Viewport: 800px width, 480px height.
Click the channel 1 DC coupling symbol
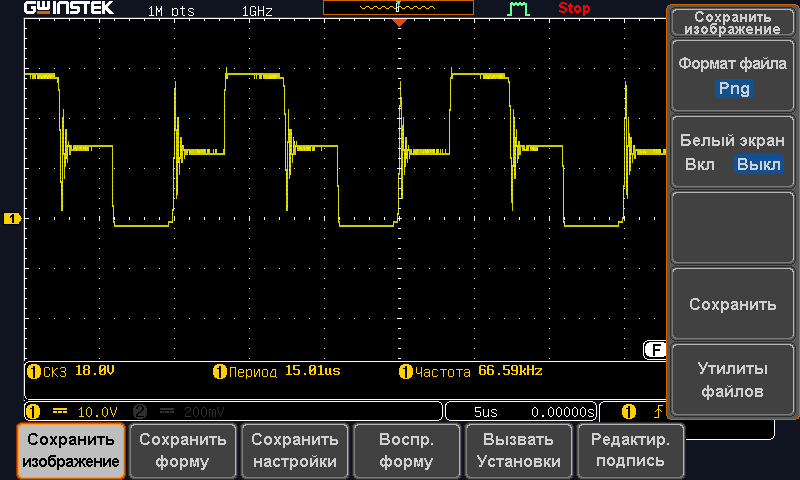tap(60, 411)
